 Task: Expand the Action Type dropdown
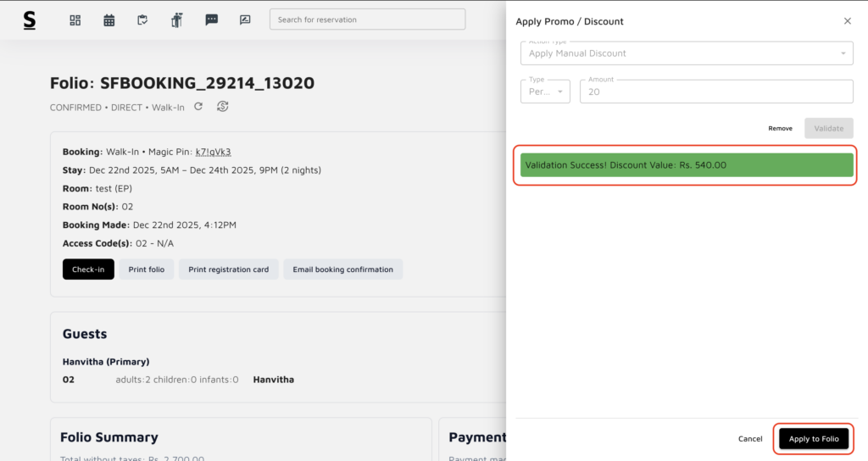pos(687,53)
